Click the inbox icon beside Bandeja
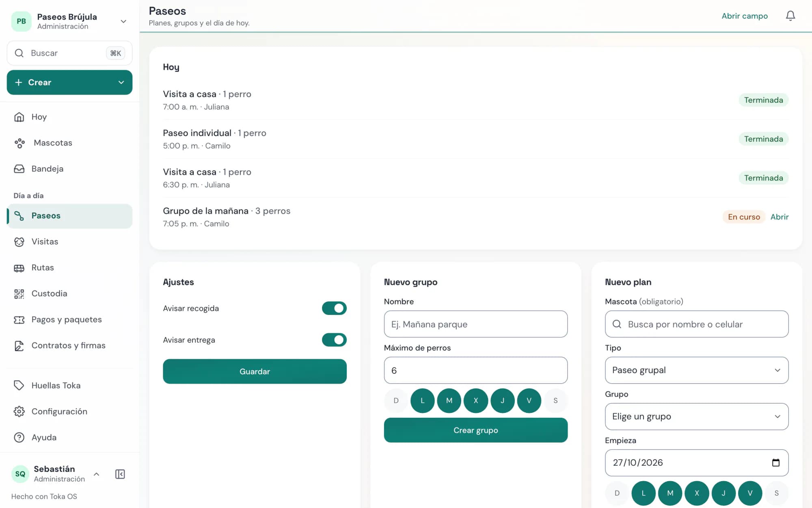Image resolution: width=812 pixels, height=508 pixels. [x=19, y=169]
